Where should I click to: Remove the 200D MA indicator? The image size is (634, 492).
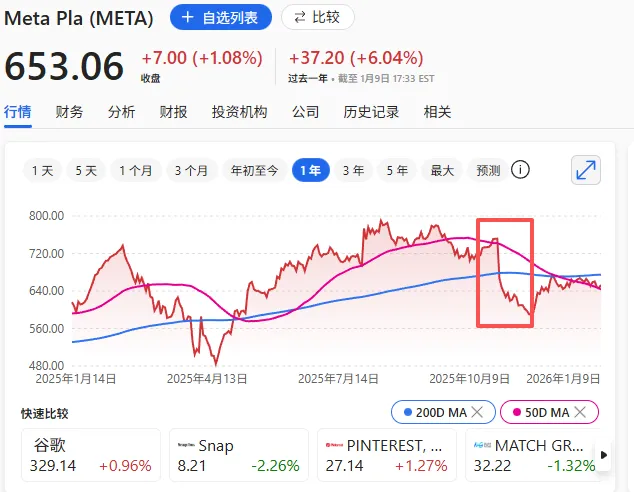tap(478, 412)
